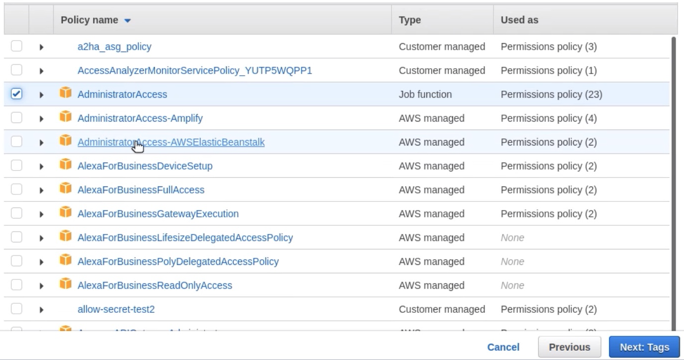The height and width of the screenshot is (360, 684).
Task: Expand the AdministratorAccess-AWSElasticBeanstalk row arrow
Action: (x=41, y=143)
